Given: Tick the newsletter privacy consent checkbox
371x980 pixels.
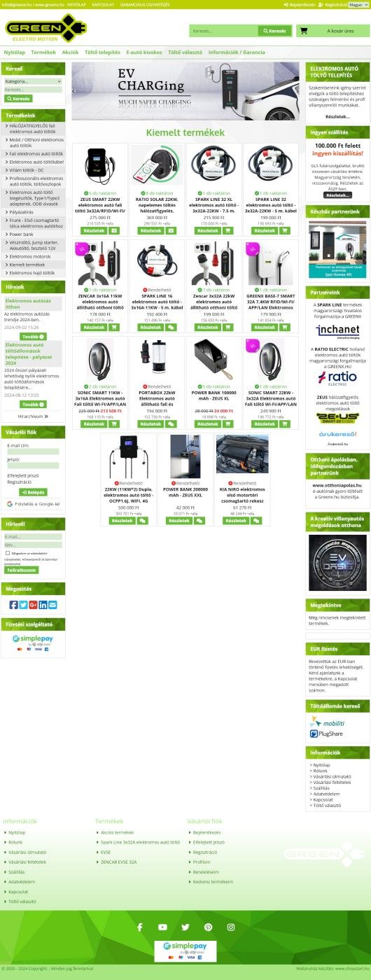Looking at the screenshot, I should pyautogui.click(x=7, y=553).
